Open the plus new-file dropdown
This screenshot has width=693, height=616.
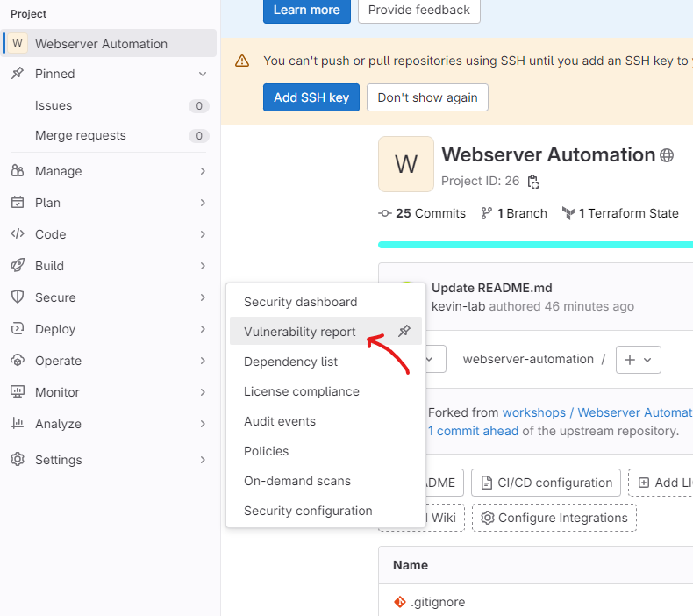point(639,360)
